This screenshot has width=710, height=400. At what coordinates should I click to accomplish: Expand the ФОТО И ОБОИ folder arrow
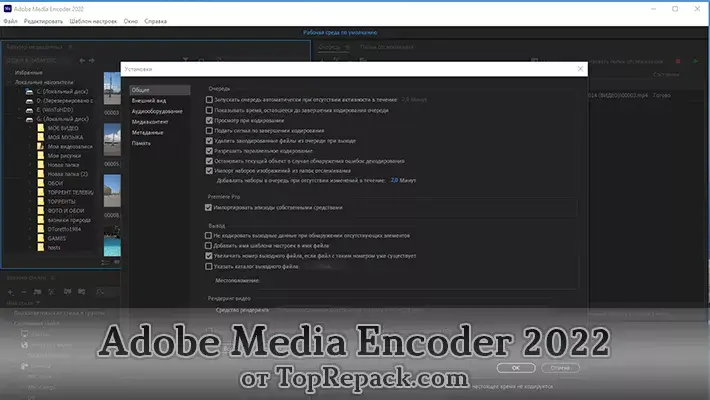click(30, 211)
